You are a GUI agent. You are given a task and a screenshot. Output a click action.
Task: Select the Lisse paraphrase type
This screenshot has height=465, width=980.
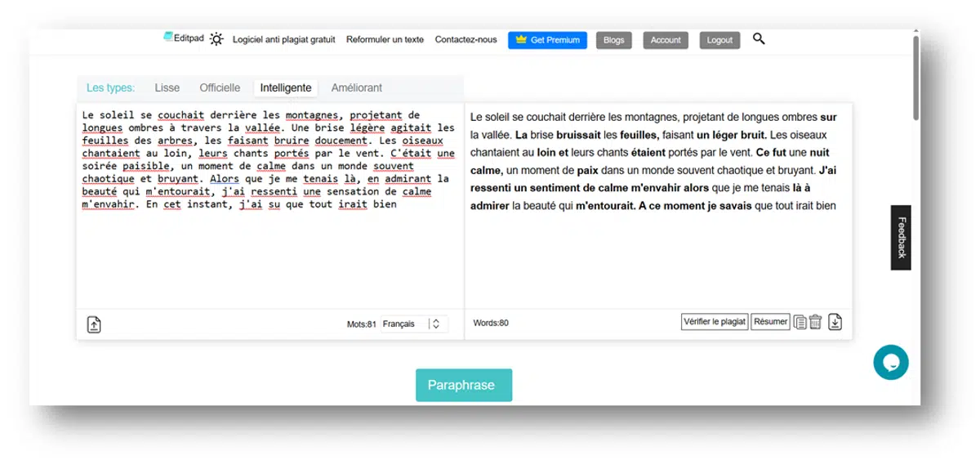(x=167, y=87)
